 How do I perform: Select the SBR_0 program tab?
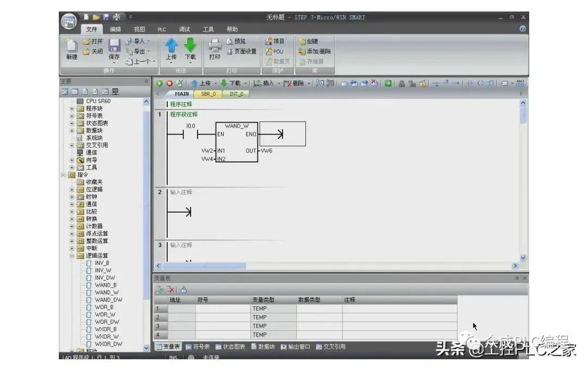point(208,94)
